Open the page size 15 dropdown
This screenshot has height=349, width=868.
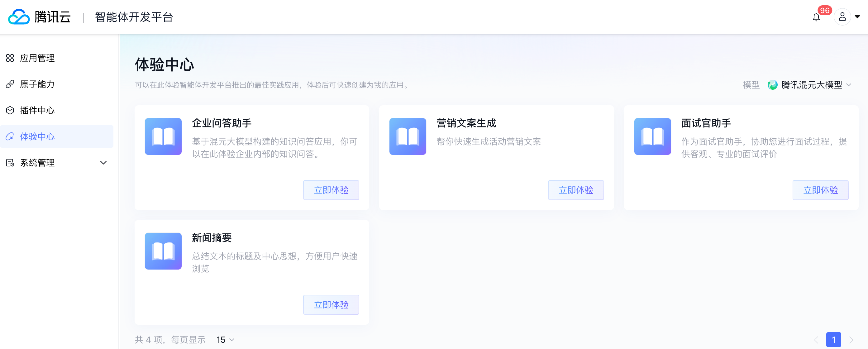pyautogui.click(x=225, y=340)
